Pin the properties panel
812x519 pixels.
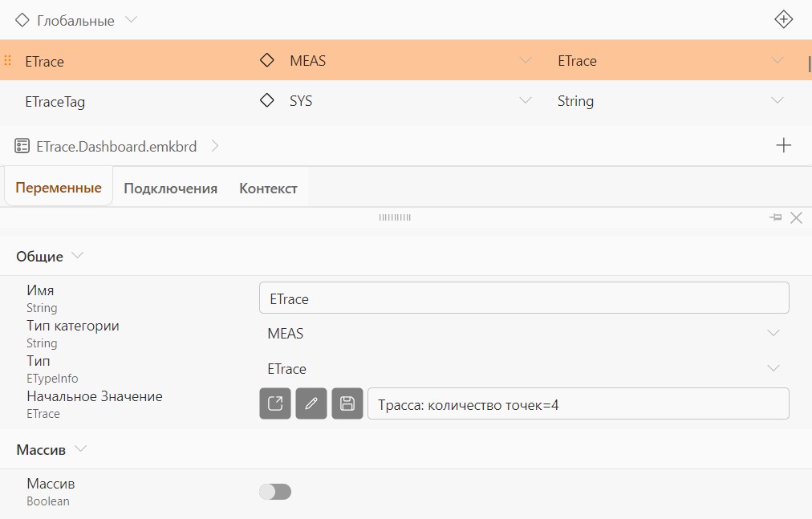pyautogui.click(x=775, y=217)
